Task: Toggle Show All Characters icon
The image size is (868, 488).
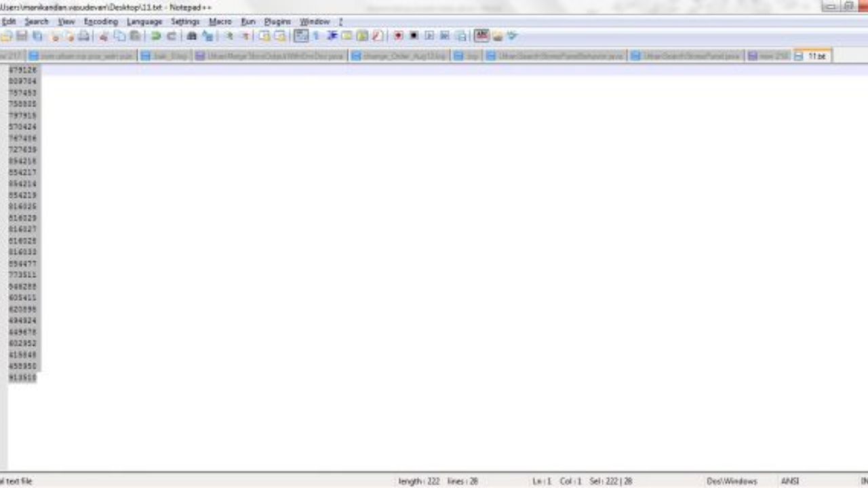Action: 317,36
